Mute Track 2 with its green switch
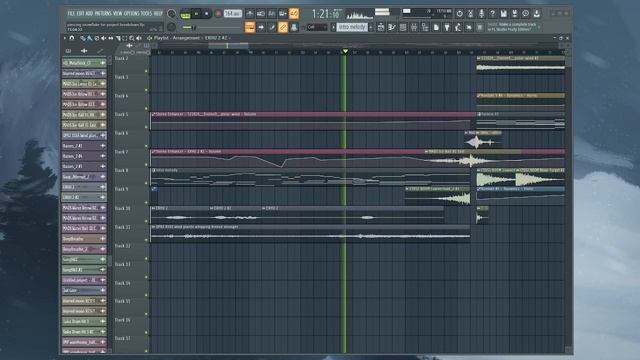Viewport: 640px width, 360px height. (146, 71)
